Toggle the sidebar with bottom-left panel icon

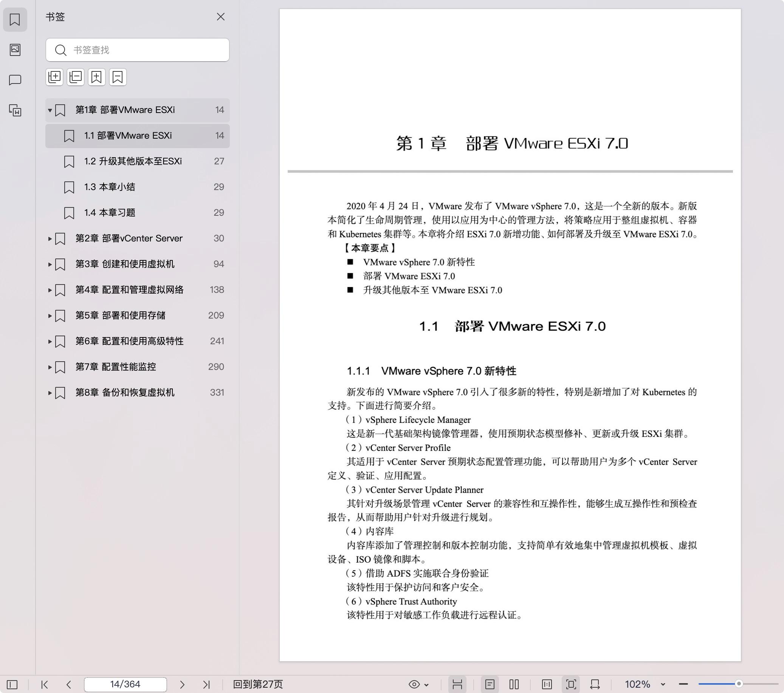point(12,684)
